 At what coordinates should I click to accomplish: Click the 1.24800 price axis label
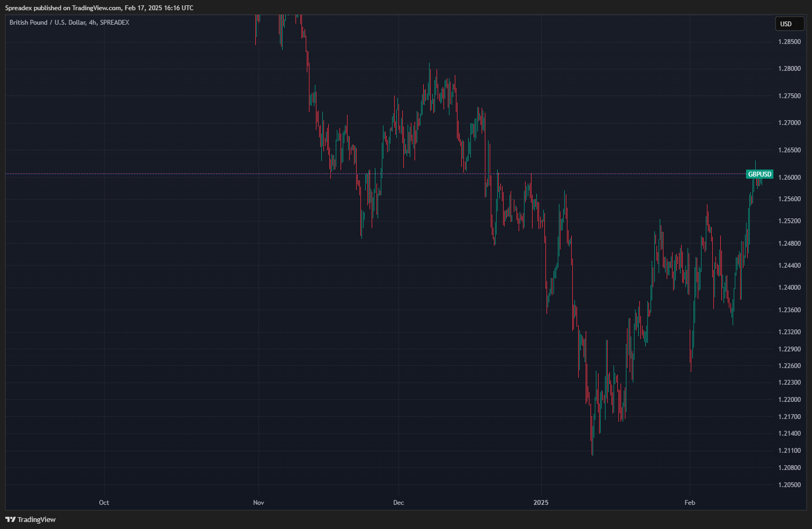point(789,244)
